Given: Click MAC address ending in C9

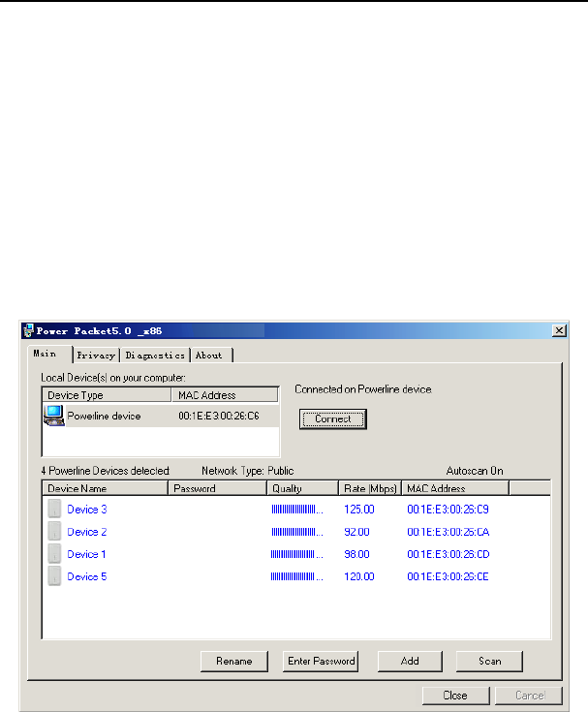Looking at the screenshot, I should 448,510.
